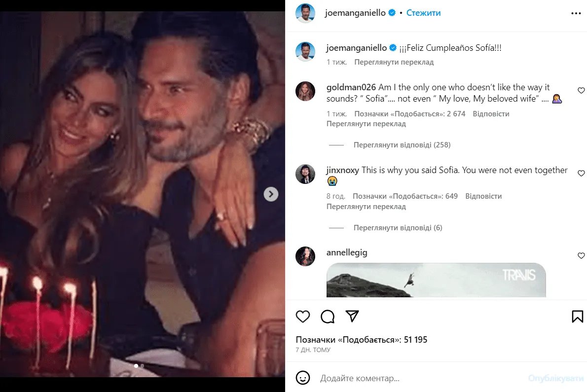
Task: Save post with bookmark icon
Action: [x=578, y=316]
